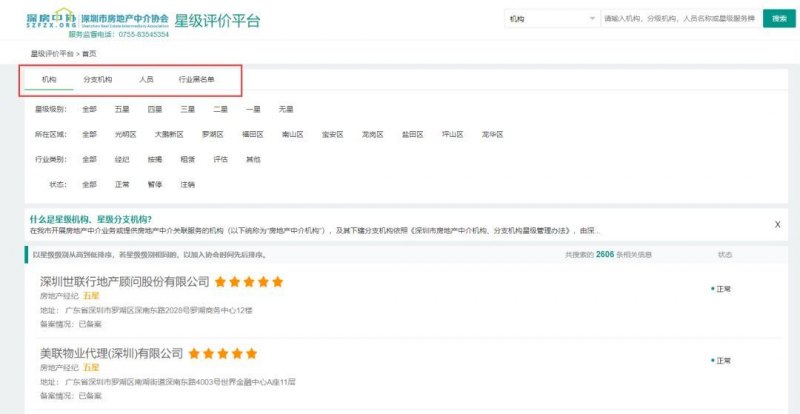The height and width of the screenshot is (414, 800).
Task: Filter industry category by 评估
Action: 220,159
